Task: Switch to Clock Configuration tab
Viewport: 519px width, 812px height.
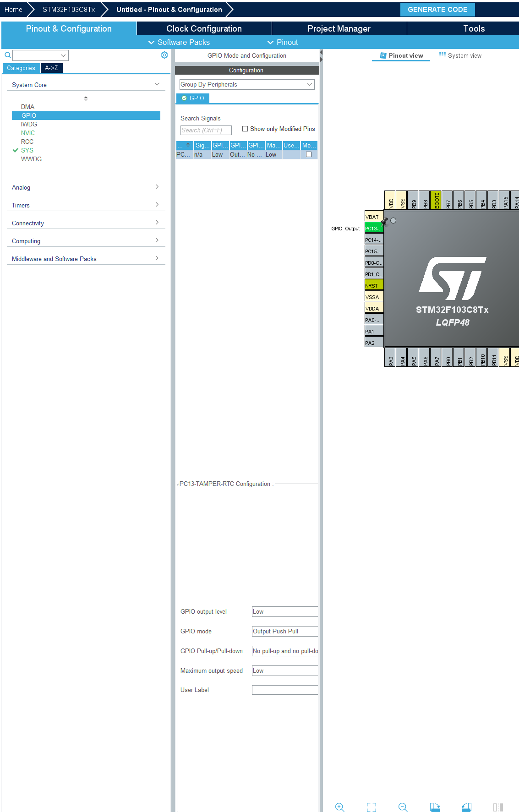Action: click(204, 28)
